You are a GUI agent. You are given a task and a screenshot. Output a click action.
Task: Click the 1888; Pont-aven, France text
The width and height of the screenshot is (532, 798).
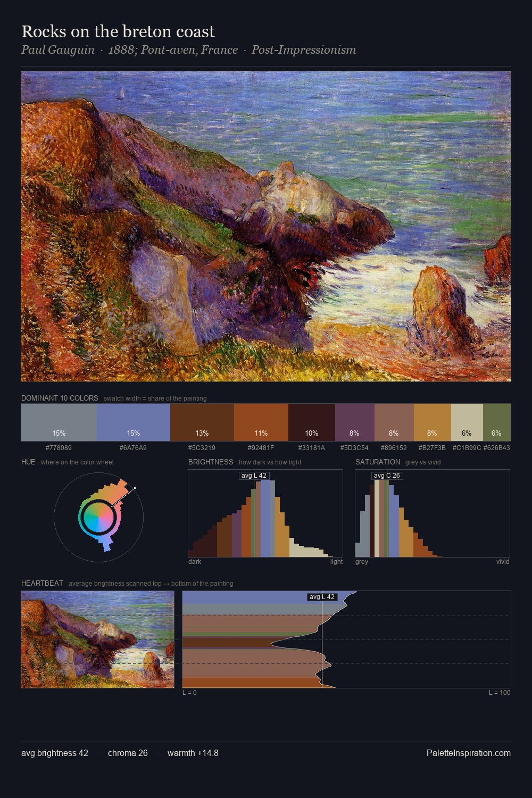click(173, 50)
